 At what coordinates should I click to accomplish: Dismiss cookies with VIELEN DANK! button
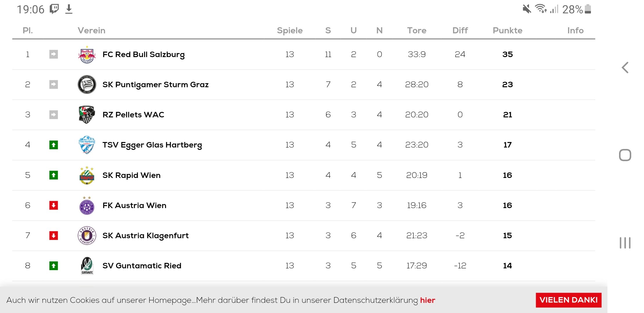(x=569, y=300)
